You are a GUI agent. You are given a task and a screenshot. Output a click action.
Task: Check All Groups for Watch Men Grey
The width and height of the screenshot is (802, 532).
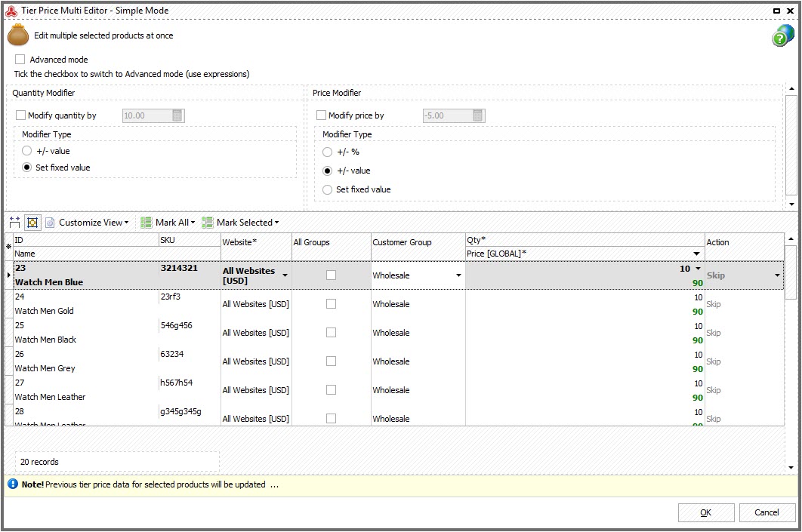[x=331, y=361]
